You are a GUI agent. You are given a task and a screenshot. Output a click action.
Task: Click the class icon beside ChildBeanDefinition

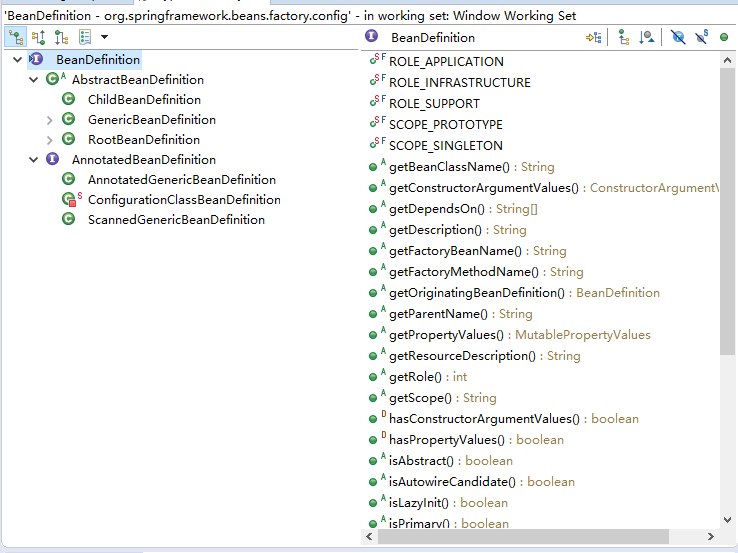pos(69,99)
